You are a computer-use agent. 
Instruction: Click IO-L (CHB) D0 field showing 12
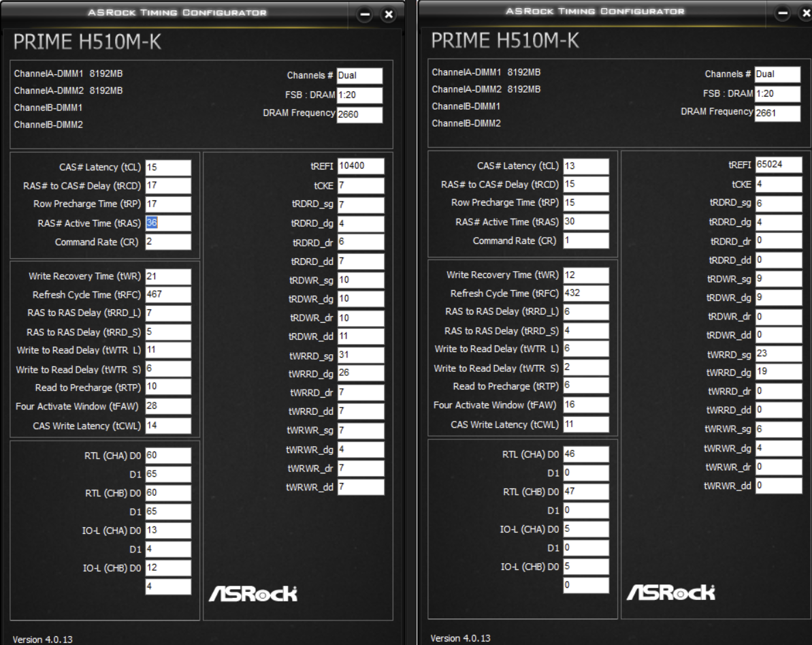coord(168,568)
